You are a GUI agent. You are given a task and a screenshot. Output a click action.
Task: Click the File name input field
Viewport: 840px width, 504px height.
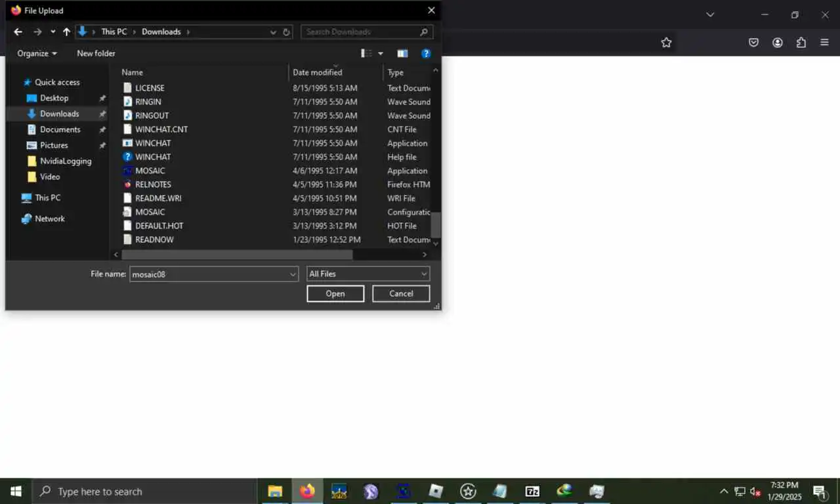pos(209,274)
